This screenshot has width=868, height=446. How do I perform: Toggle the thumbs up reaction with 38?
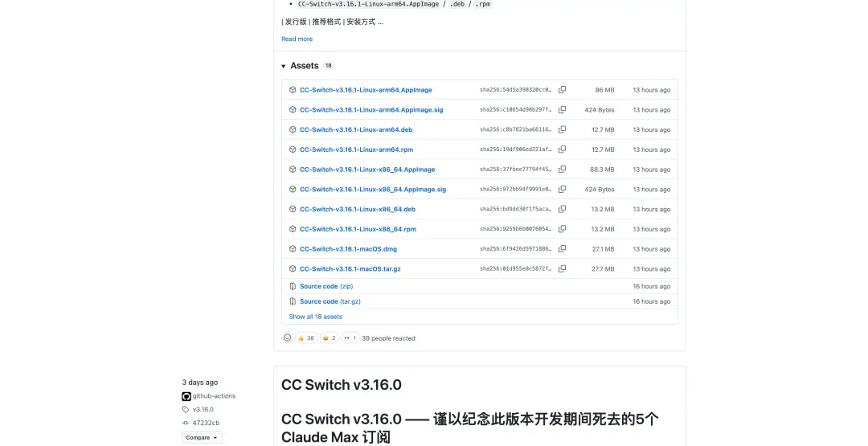(306, 338)
